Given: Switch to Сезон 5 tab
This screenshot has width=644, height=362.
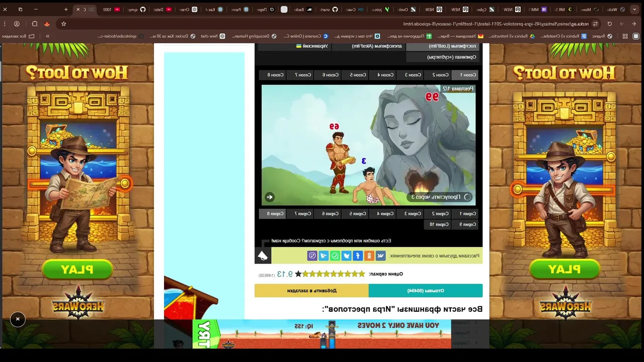Looking at the screenshot, I should 355,75.
